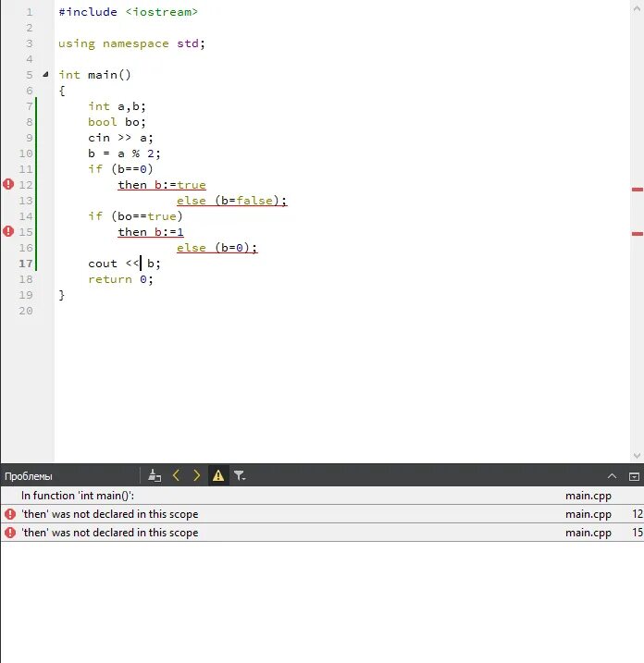This screenshot has width=644, height=663.
Task: Click the Проблемы panel title
Action: 29,476
